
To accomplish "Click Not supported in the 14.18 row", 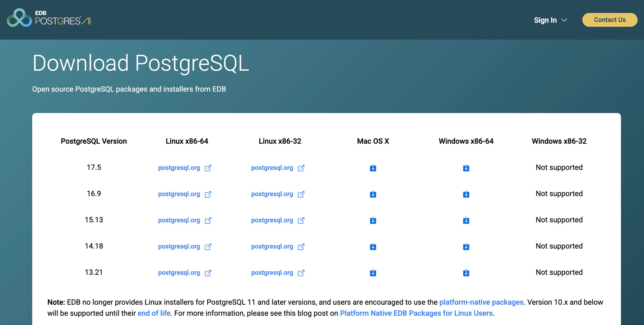I will 559,246.
